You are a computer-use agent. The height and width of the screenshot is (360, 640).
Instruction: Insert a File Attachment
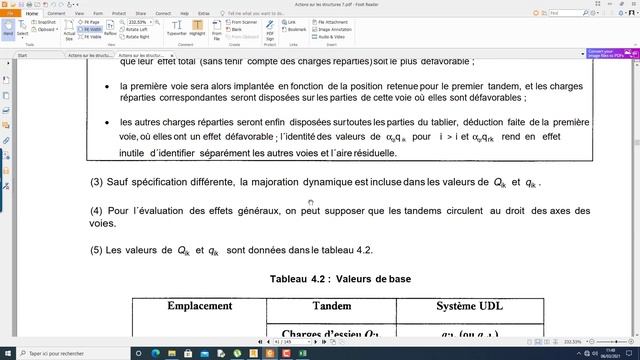[x=330, y=22]
